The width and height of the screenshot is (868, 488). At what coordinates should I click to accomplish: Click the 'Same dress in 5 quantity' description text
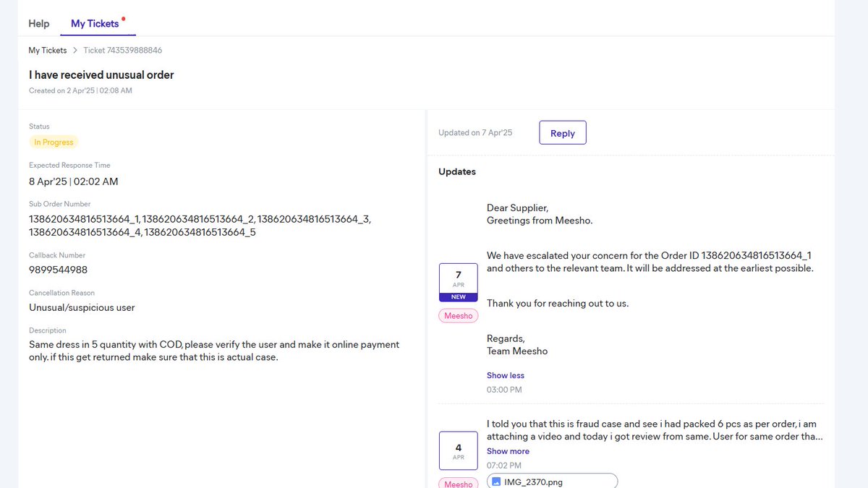pyautogui.click(x=214, y=351)
